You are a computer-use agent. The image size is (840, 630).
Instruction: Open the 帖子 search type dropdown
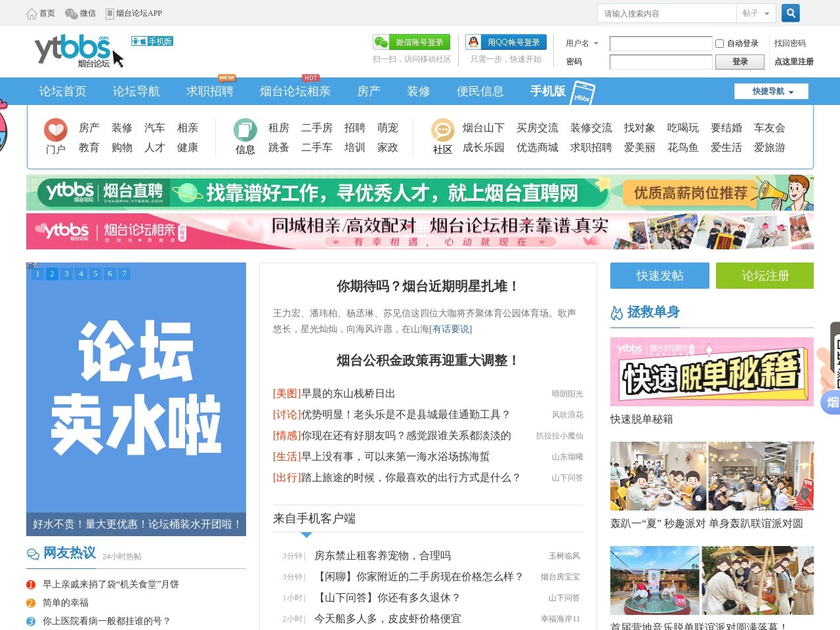click(757, 12)
